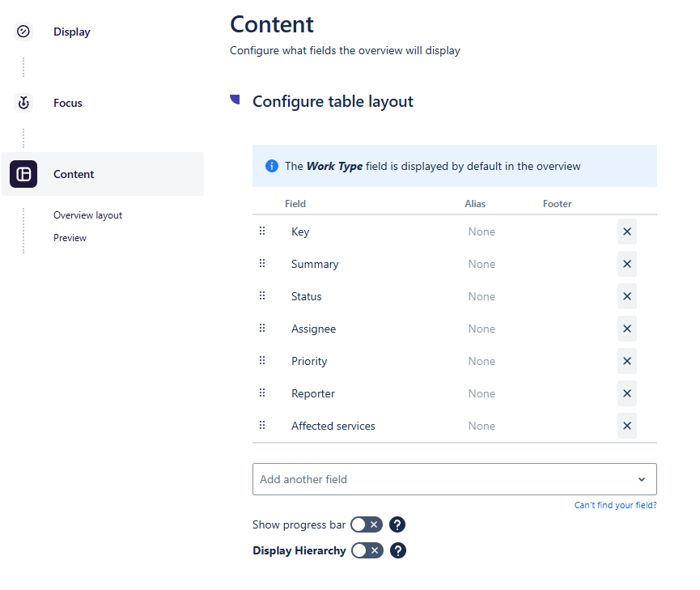The height and width of the screenshot is (590, 700).
Task: Click the Focus step icon in sidebar
Action: click(x=23, y=103)
